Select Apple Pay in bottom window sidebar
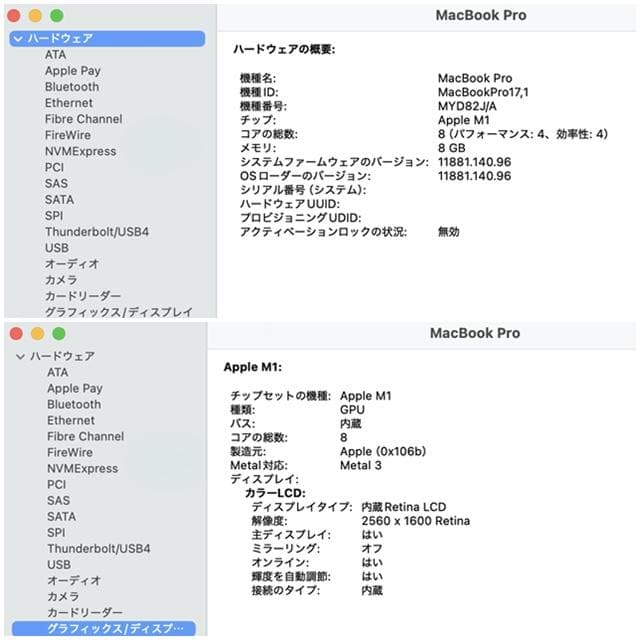Image resolution: width=640 pixels, height=640 pixels. [x=75, y=389]
